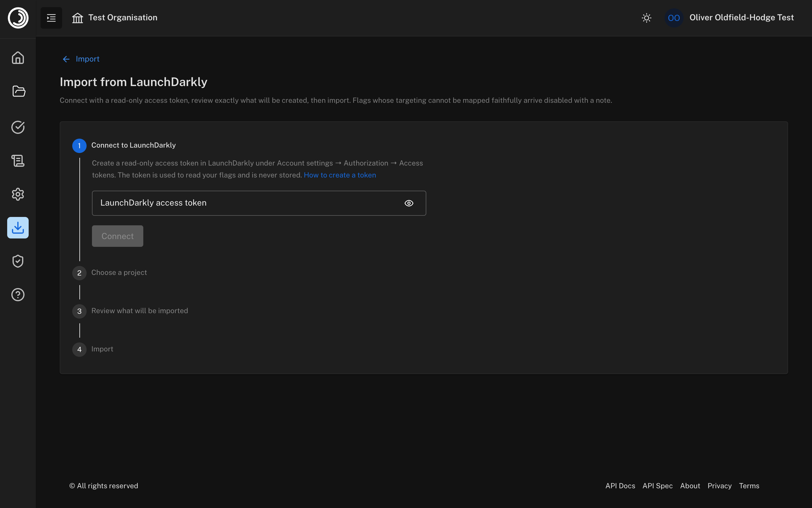Click the back arrow beside Import
Viewport: 812px width, 508px height.
pyautogui.click(x=66, y=59)
